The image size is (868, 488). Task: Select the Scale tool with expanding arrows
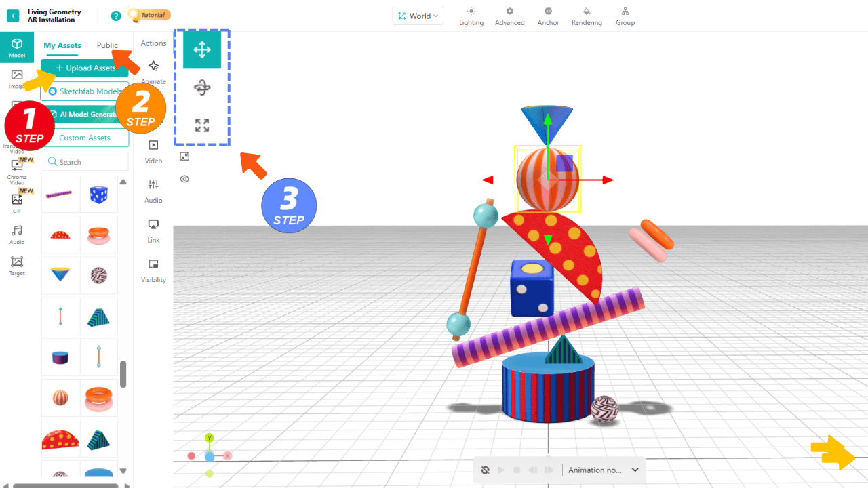pyautogui.click(x=202, y=125)
